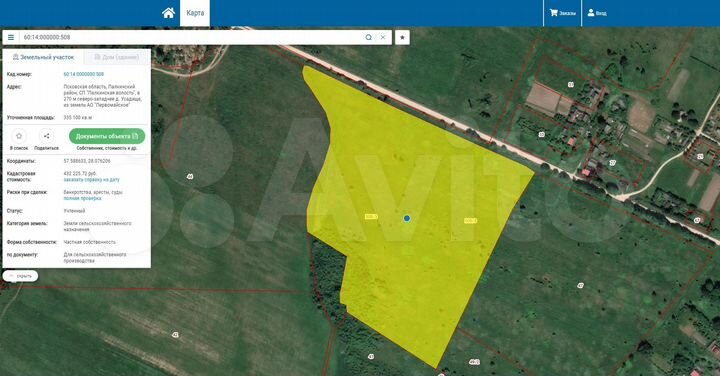Open favorites with the star button

(x=402, y=37)
